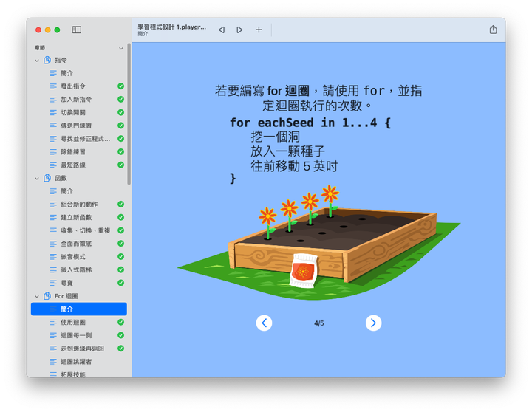The image size is (532, 412).
Task: Click the 4/5 page indicator
Action: [x=319, y=323]
